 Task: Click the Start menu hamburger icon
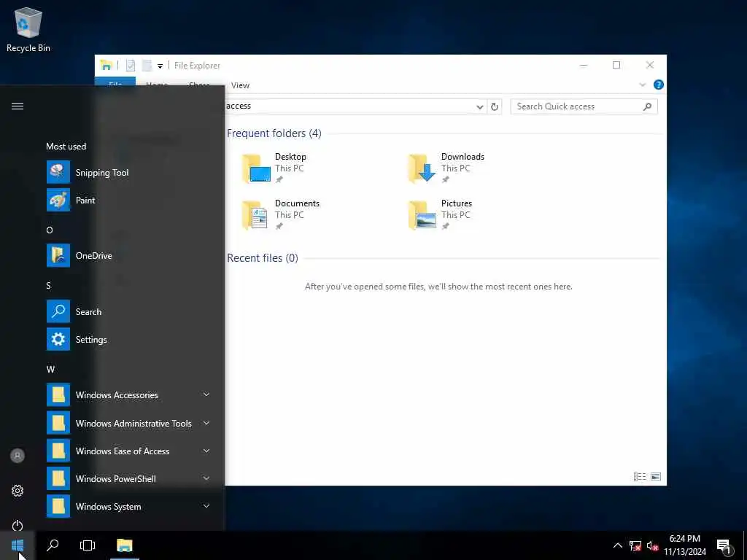(x=18, y=106)
